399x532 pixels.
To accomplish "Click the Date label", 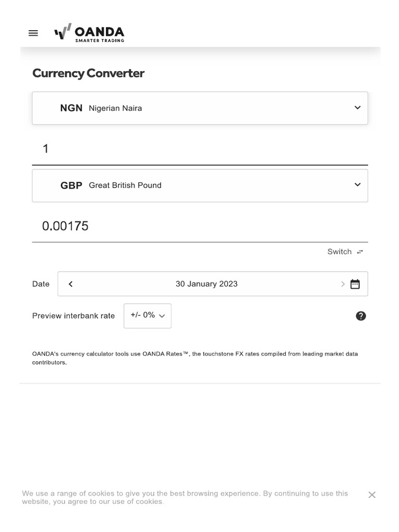I will (x=41, y=284).
